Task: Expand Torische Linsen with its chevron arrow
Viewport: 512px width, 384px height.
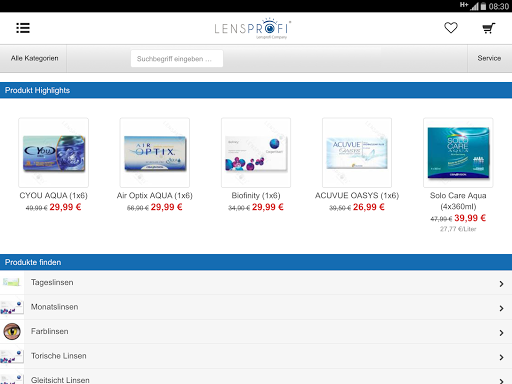Action: [x=501, y=357]
